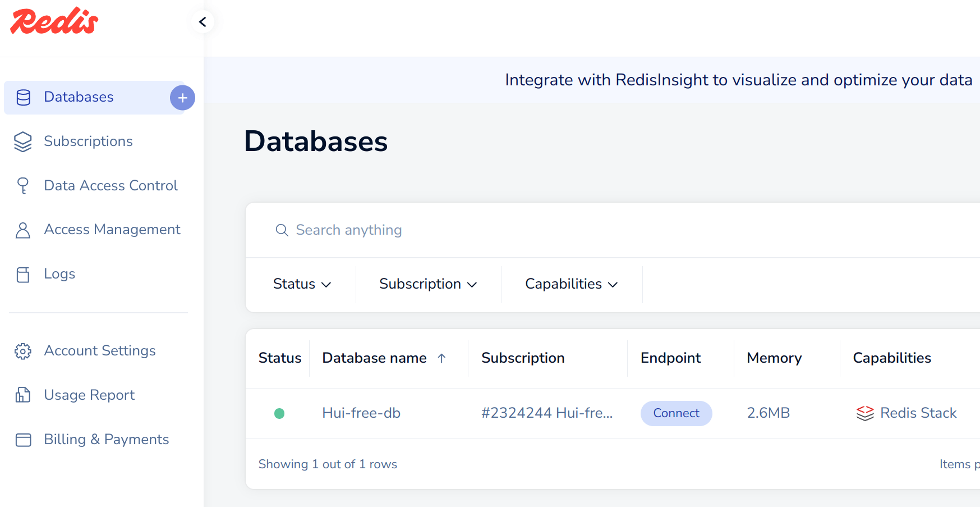
Task: Select Databases in the sidebar
Action: click(79, 97)
